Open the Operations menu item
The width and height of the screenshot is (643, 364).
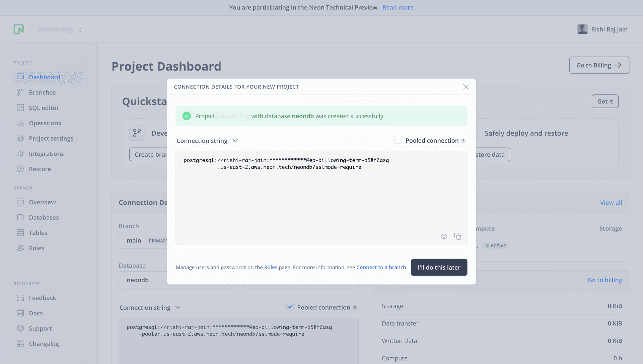[x=45, y=123]
